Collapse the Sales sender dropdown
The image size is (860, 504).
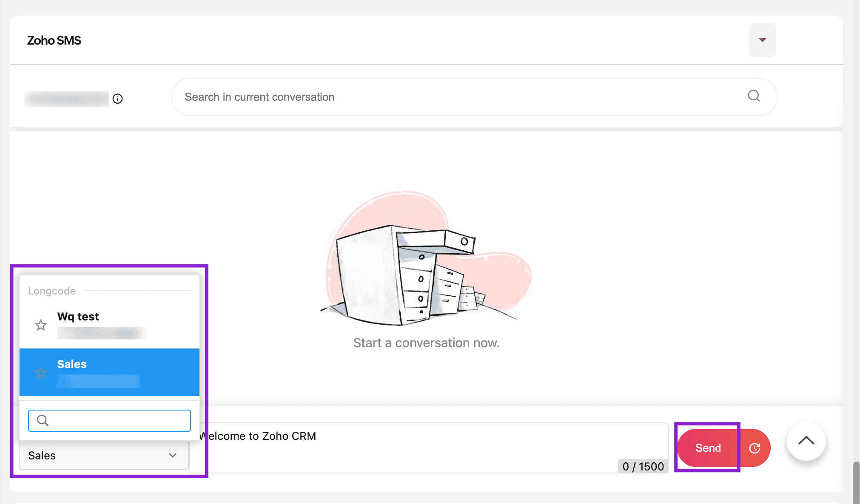pyautogui.click(x=172, y=456)
